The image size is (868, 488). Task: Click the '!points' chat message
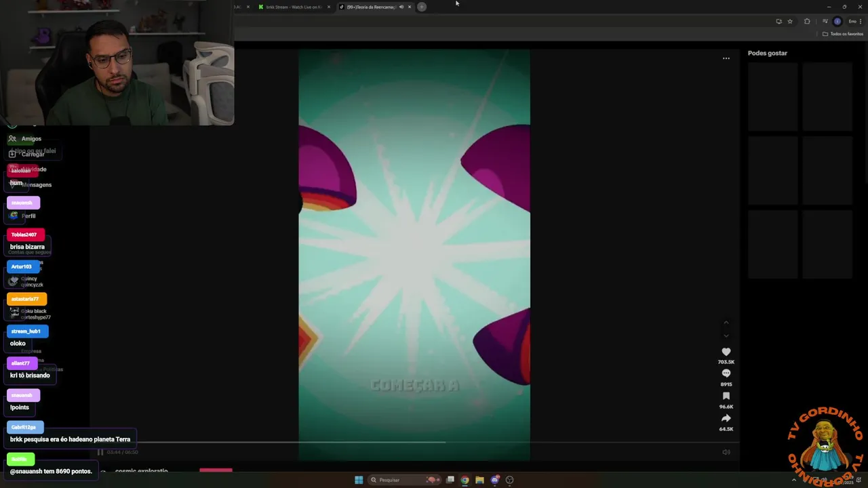point(20,407)
